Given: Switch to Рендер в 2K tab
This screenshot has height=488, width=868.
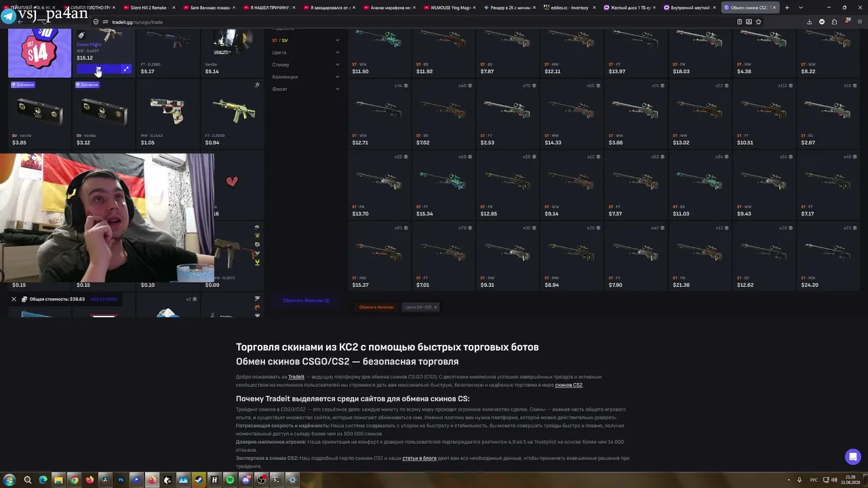Looking at the screenshot, I should [511, 7].
